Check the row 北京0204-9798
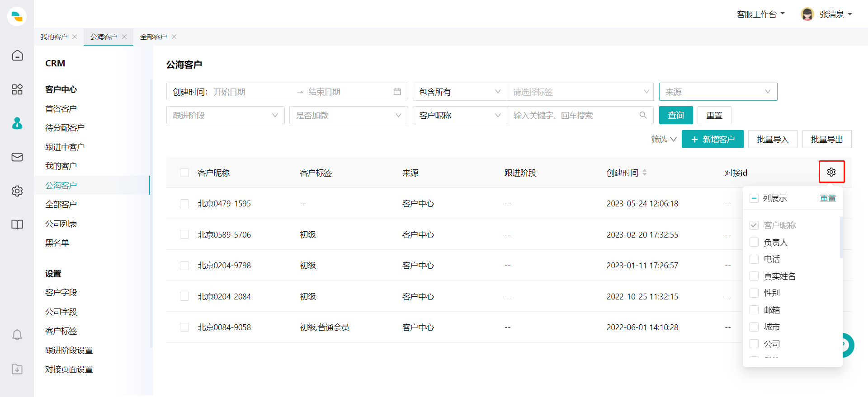This screenshot has height=397, width=868. 184,266
